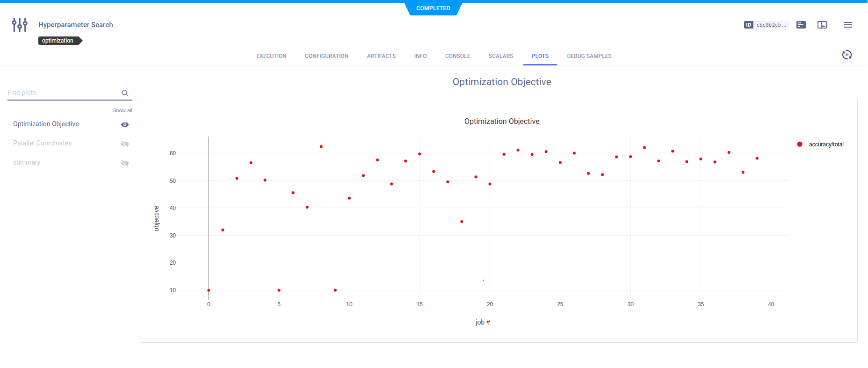Click the panel layout view icon
Viewport: 868px width, 368px height.
coord(822,25)
